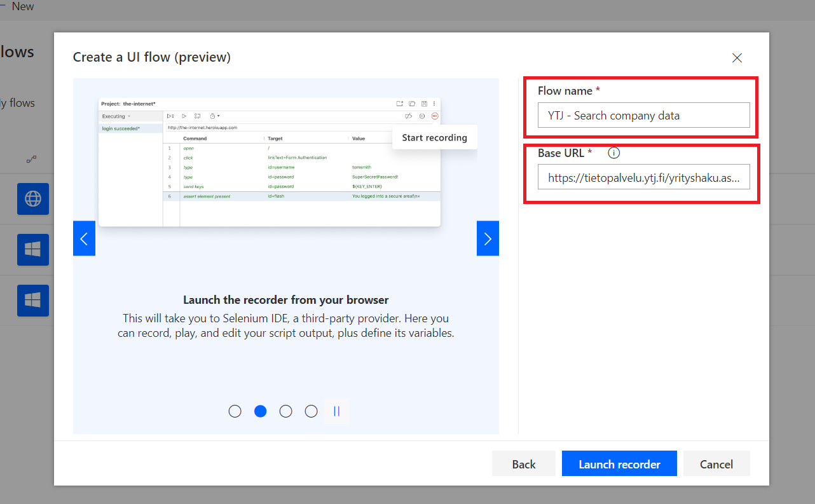The width and height of the screenshot is (815, 504).
Task: Select the first carousel slide dot
Action: (x=235, y=411)
